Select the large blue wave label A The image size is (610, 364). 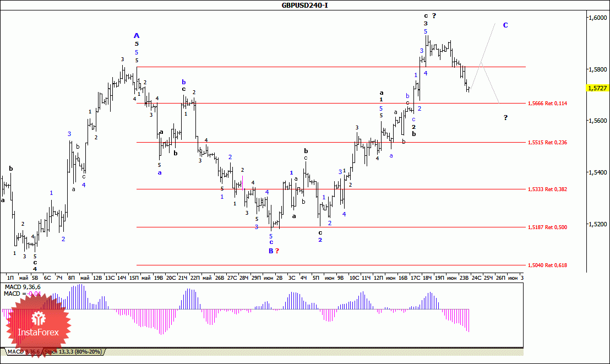click(137, 36)
